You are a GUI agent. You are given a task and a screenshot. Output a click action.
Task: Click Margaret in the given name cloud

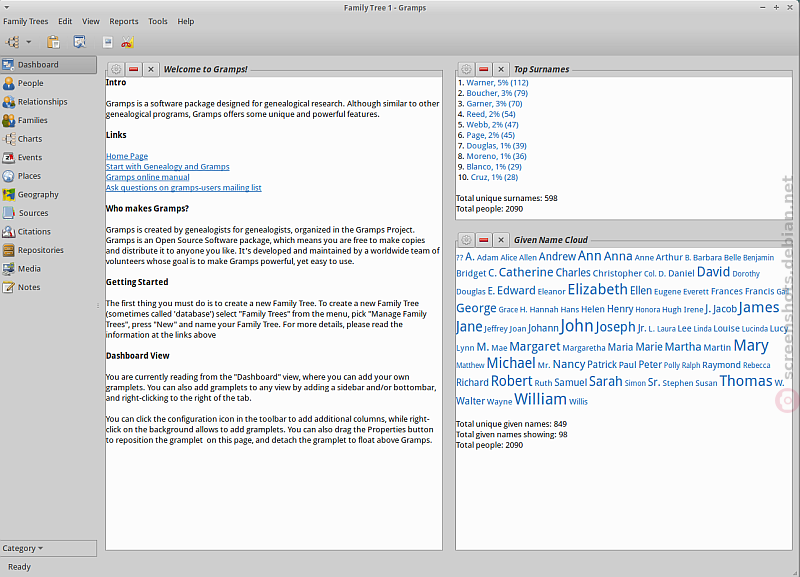[x=535, y=347]
